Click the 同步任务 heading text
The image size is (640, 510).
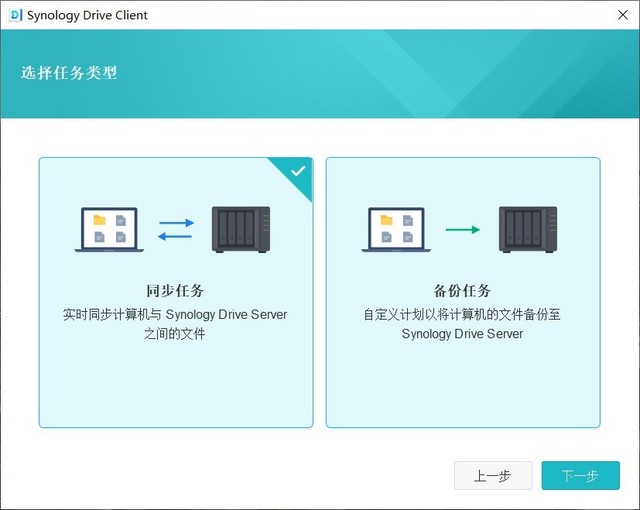[x=175, y=290]
